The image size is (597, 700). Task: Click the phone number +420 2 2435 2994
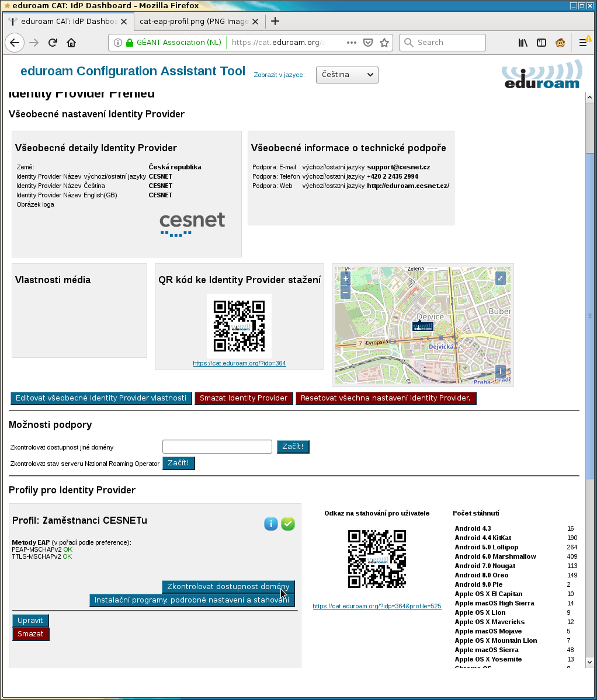click(393, 176)
